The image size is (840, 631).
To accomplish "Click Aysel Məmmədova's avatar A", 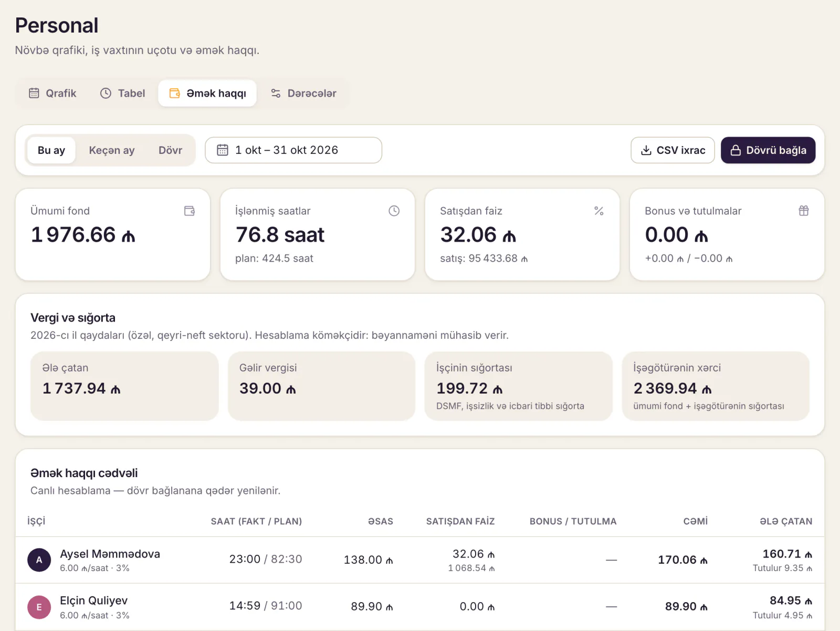I will (x=39, y=560).
